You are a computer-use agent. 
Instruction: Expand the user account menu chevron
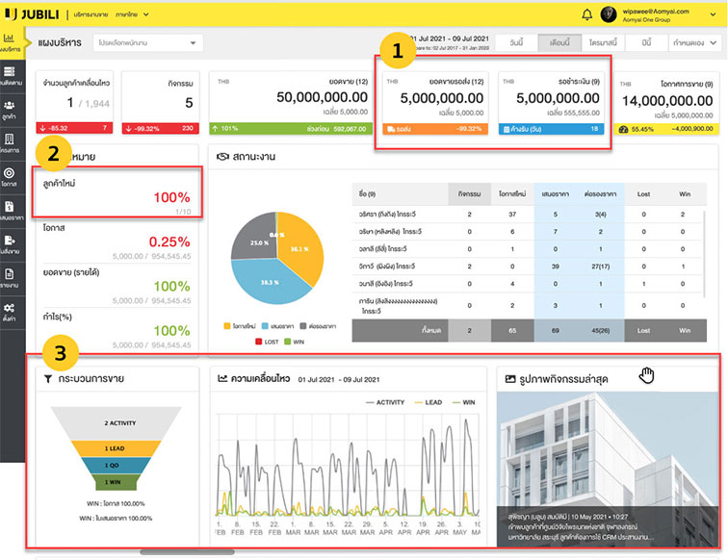pyautogui.click(x=716, y=14)
